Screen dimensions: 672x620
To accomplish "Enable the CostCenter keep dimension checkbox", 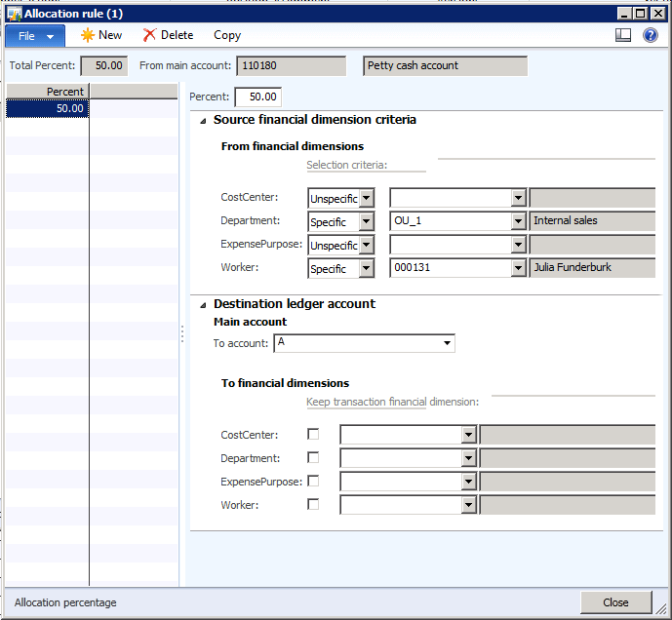I will click(313, 435).
